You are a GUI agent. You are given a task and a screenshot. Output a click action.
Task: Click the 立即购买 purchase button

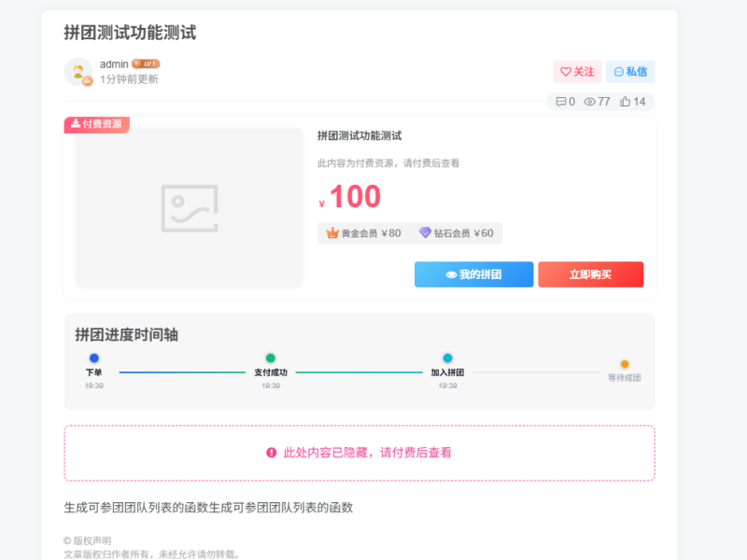[590, 273]
